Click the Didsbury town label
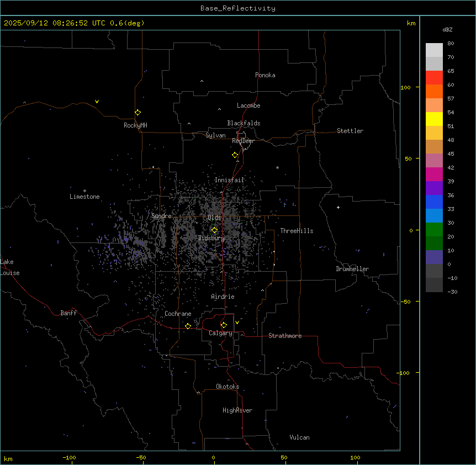The width and height of the screenshot is (476, 465). point(211,238)
